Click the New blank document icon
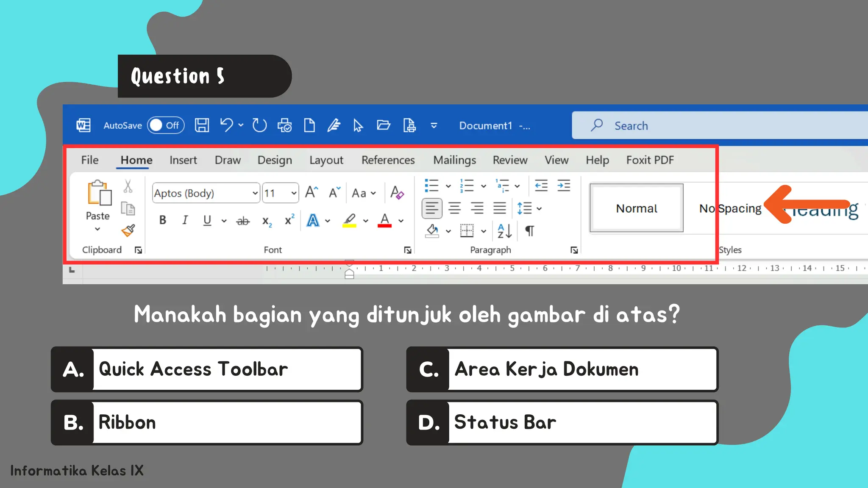The width and height of the screenshot is (868, 488). click(309, 125)
